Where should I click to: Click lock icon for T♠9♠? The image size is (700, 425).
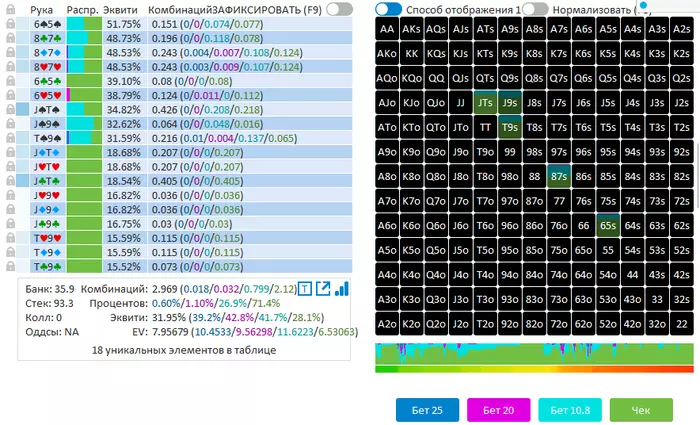10,138
